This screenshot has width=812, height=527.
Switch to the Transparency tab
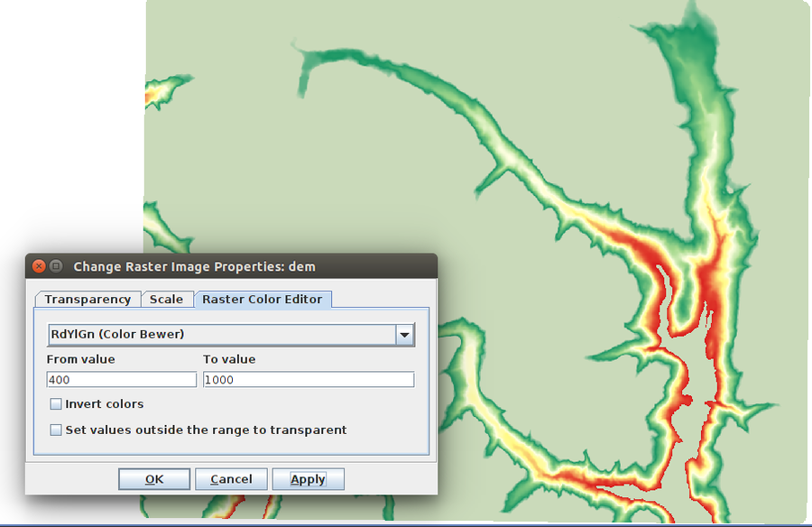[88, 299]
